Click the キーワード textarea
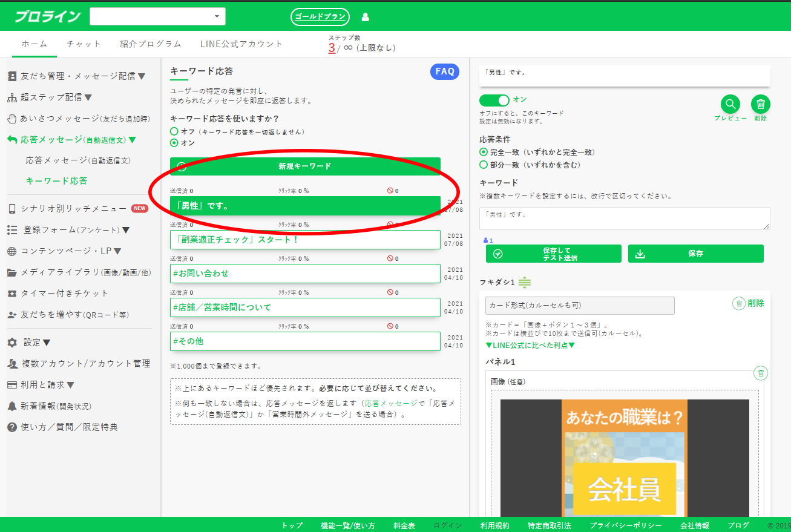Viewport: 791px width, 532px height. tap(625, 218)
